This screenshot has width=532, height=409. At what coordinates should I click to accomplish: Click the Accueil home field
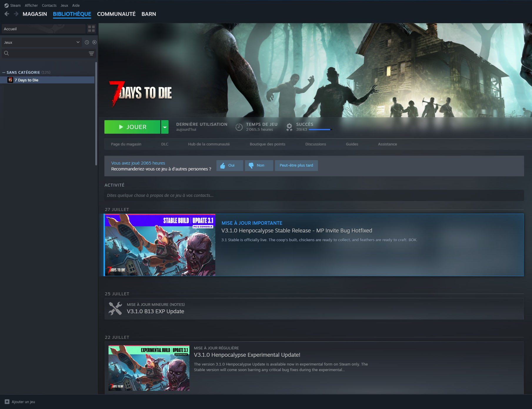(x=44, y=29)
